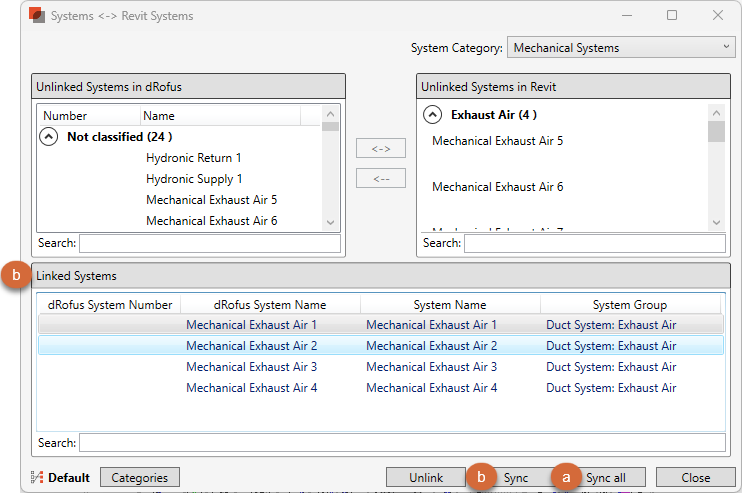Click the left arrow <-- button

tap(381, 178)
